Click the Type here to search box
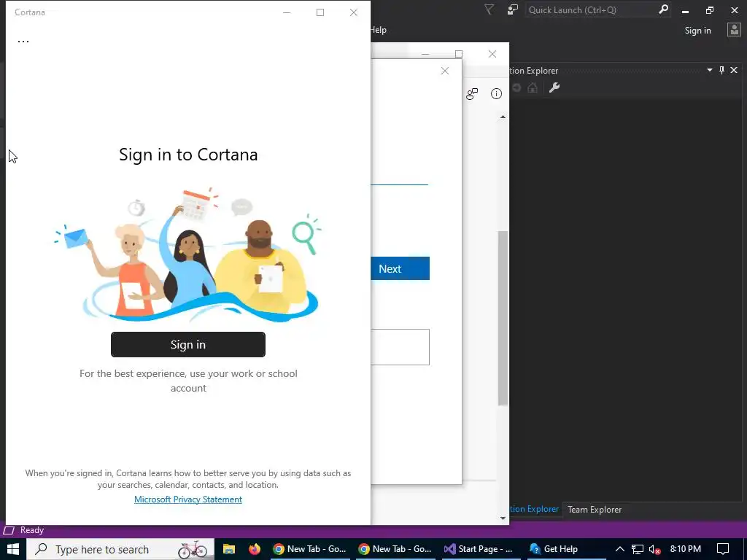The height and width of the screenshot is (560, 747). pos(120,549)
